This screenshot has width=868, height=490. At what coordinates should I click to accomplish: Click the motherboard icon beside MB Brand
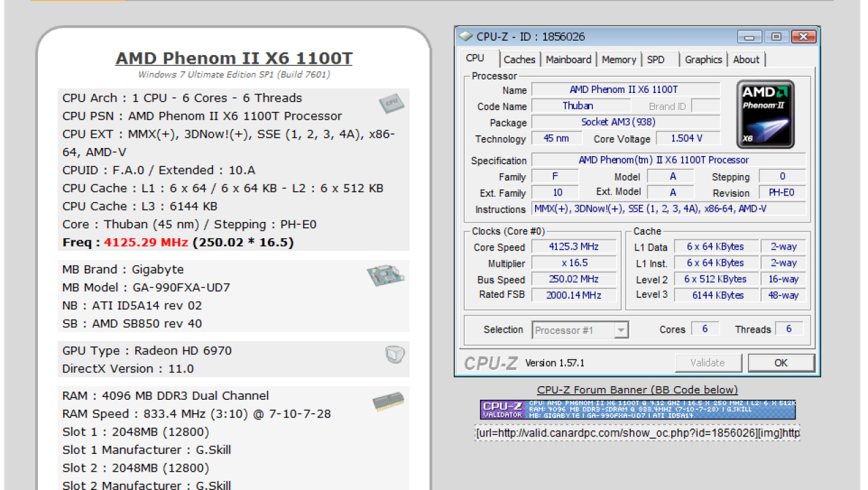[387, 275]
